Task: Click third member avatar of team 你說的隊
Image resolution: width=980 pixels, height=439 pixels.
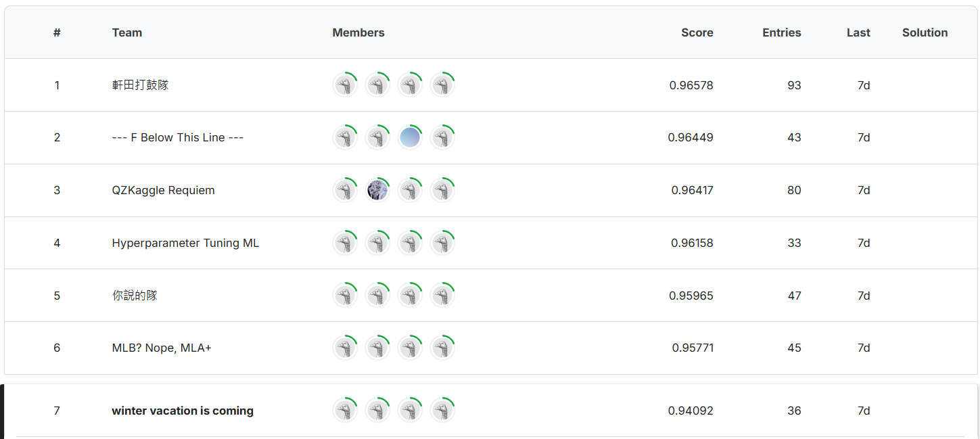Action: (x=410, y=296)
